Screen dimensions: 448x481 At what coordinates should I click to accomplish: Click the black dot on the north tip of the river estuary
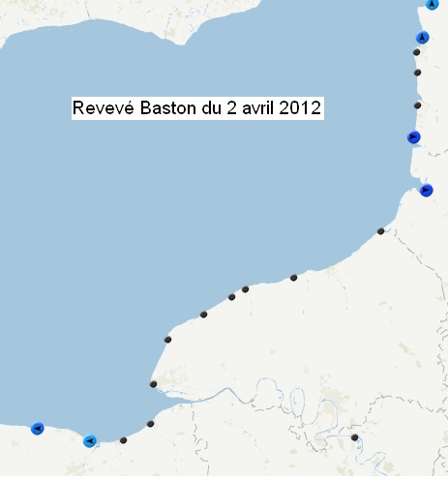pos(154,384)
